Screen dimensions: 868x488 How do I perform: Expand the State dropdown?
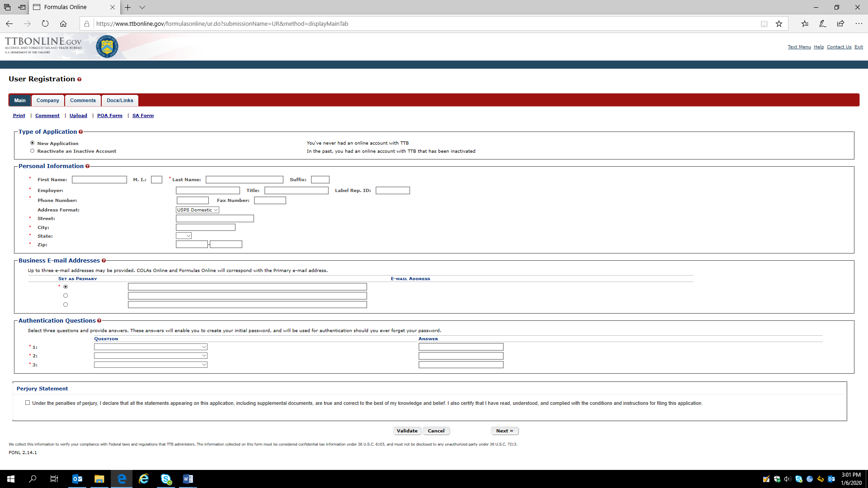pyautogui.click(x=184, y=236)
